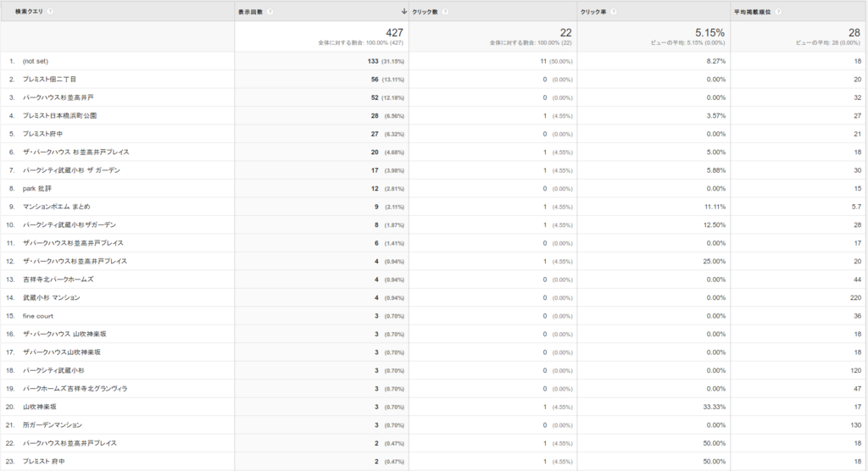Click impressions cell 133 (31.15%)

[386, 62]
